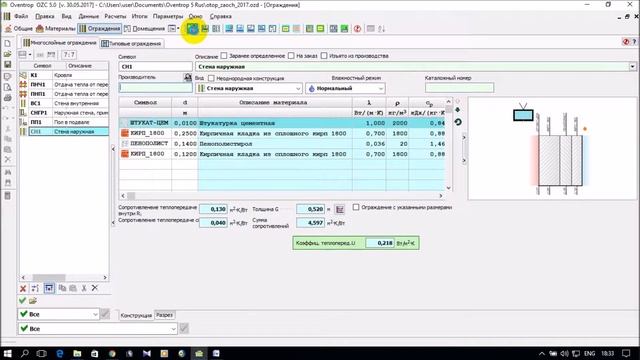
Task: Click the Ограждения toolbar button
Action: coord(100,29)
